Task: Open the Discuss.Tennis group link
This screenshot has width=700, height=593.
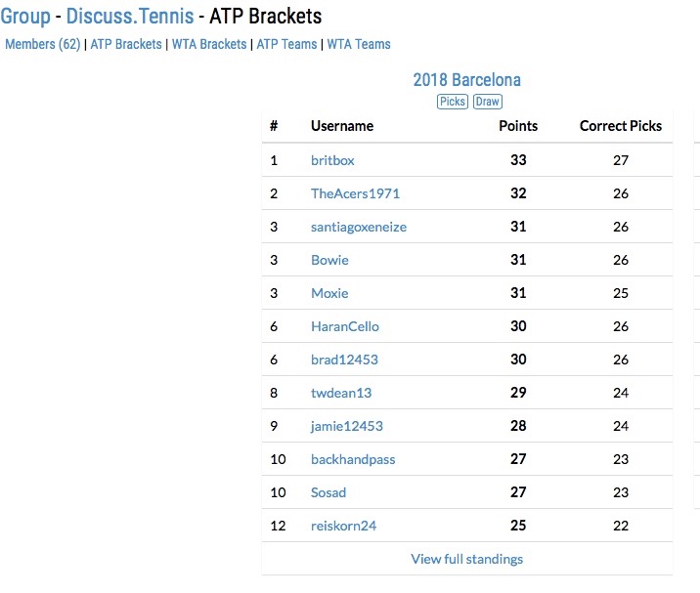Action: click(130, 17)
